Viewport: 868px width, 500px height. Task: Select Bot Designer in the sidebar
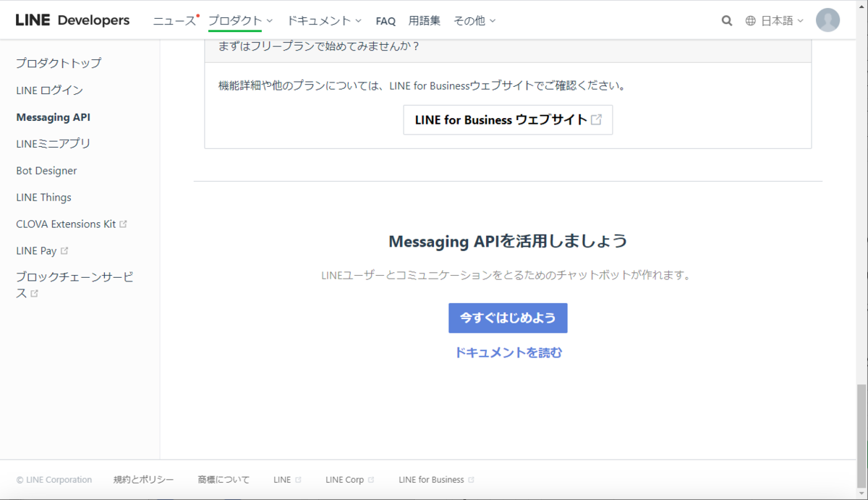pos(46,171)
